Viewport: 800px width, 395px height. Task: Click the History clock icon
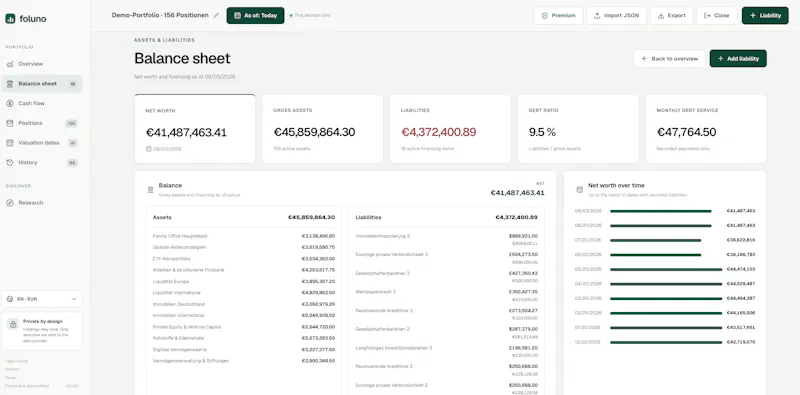click(x=10, y=162)
